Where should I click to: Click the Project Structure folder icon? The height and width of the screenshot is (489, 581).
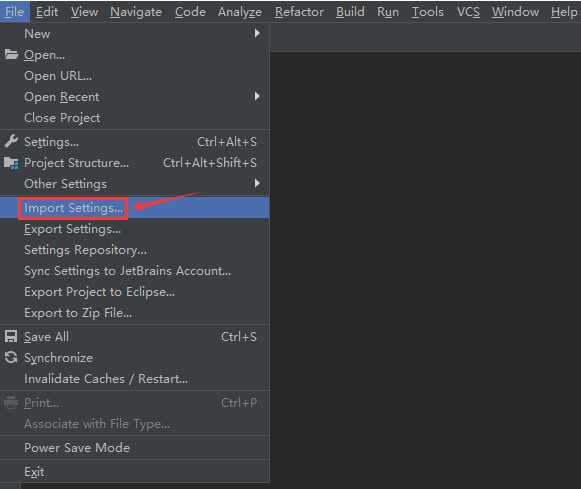[11, 163]
